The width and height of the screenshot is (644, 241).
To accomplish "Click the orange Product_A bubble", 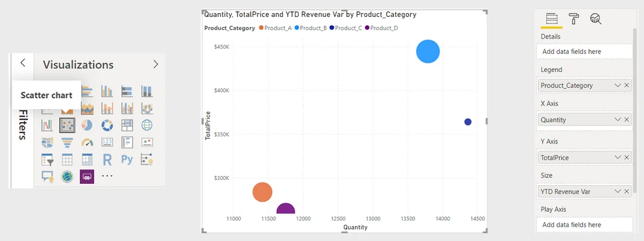I will [262, 192].
